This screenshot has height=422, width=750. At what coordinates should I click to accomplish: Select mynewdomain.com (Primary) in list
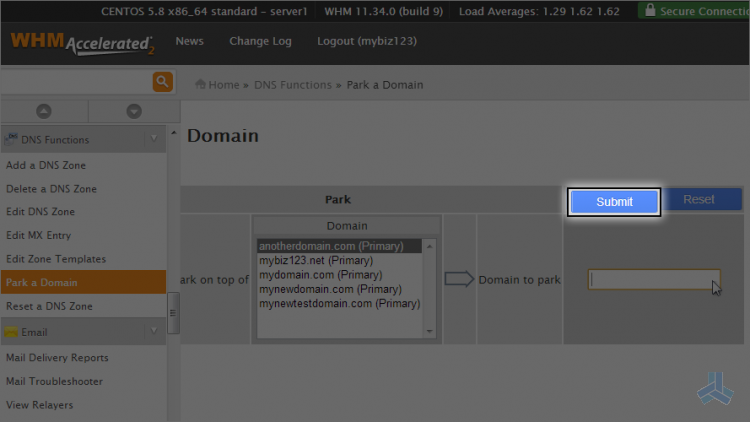[340, 289]
